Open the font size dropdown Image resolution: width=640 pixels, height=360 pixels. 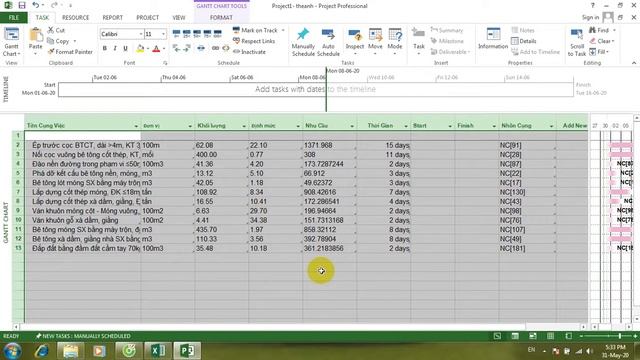164,34
